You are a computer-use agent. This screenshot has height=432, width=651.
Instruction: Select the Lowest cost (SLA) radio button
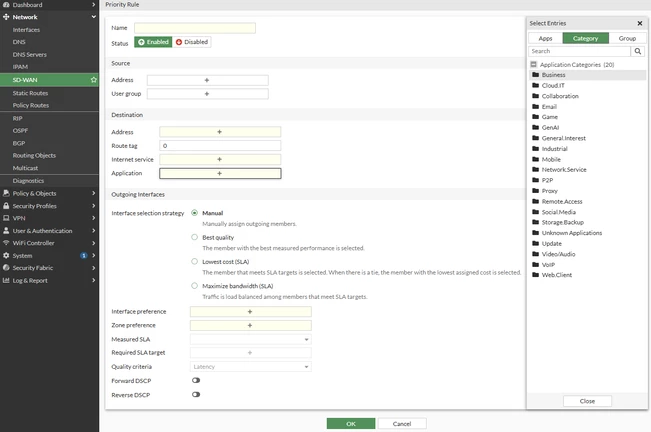point(194,261)
